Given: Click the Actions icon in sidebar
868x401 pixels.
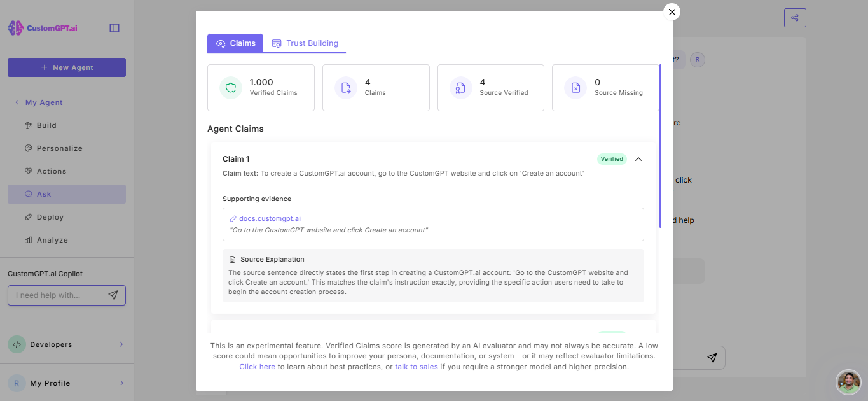Looking at the screenshot, I should coord(28,171).
